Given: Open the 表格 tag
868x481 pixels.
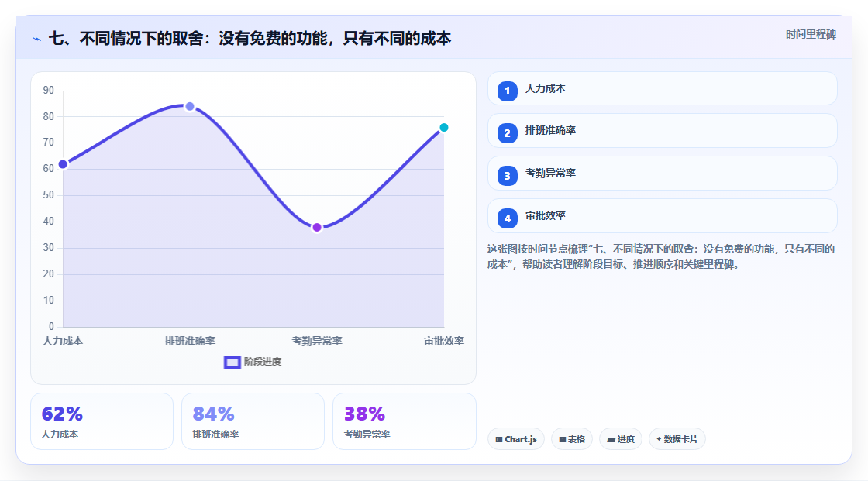Looking at the screenshot, I should [572, 439].
